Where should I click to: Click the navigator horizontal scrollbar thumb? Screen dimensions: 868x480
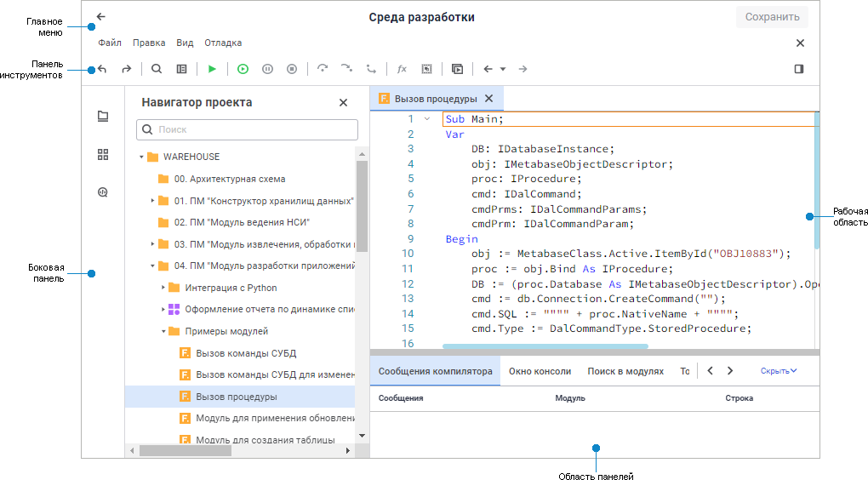tap(186, 451)
